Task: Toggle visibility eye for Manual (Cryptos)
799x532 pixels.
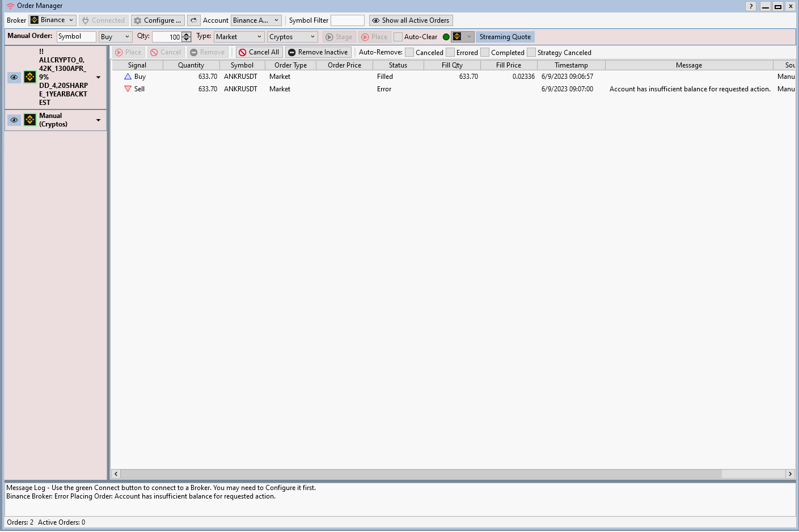Action: coord(14,120)
